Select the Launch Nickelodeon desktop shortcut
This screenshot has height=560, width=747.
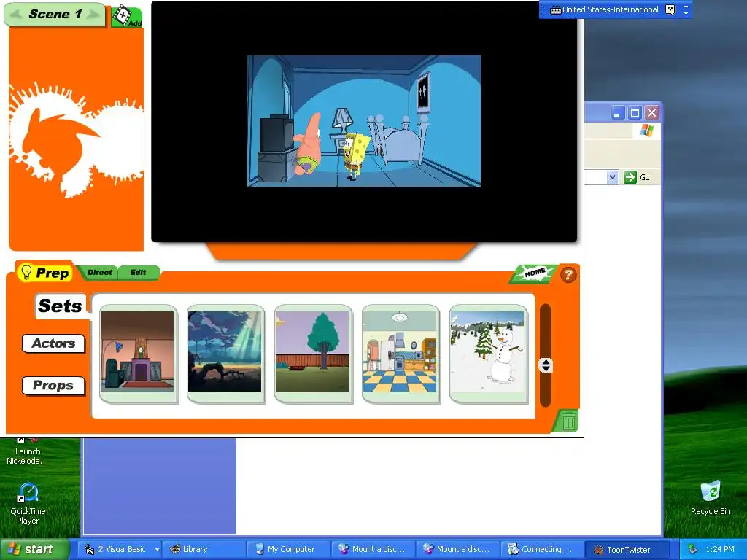tap(28, 451)
